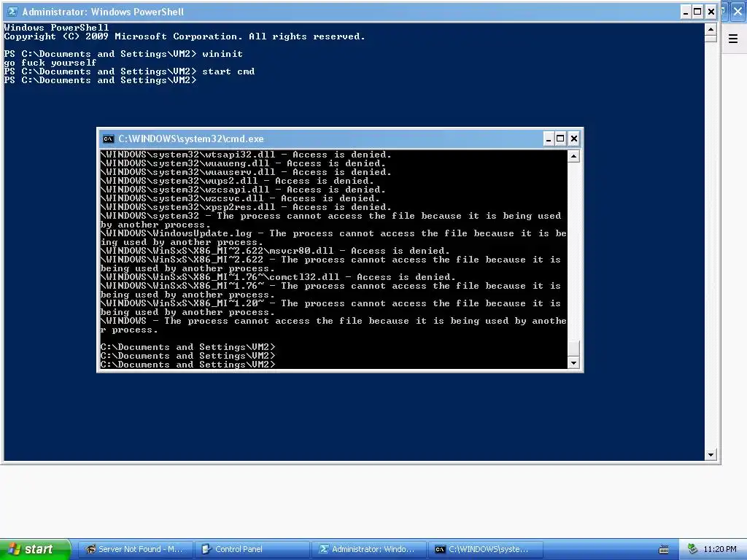Viewport: 747px width, 560px height.
Task: Switch to C:\WINDOWS\system32 cmd taskbar item
Action: pos(486,549)
